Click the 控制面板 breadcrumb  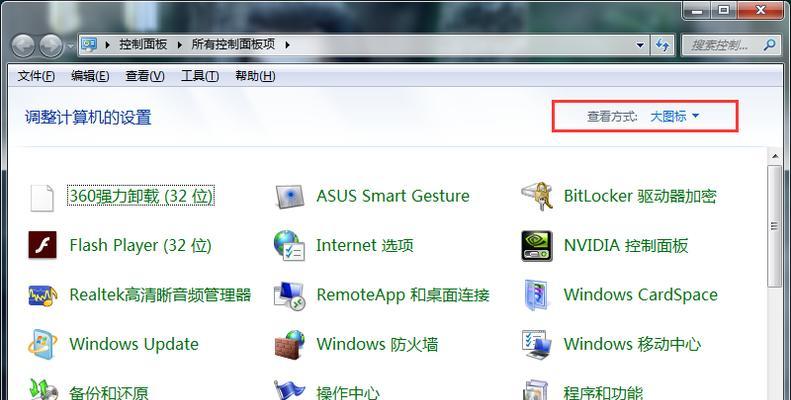click(x=143, y=44)
